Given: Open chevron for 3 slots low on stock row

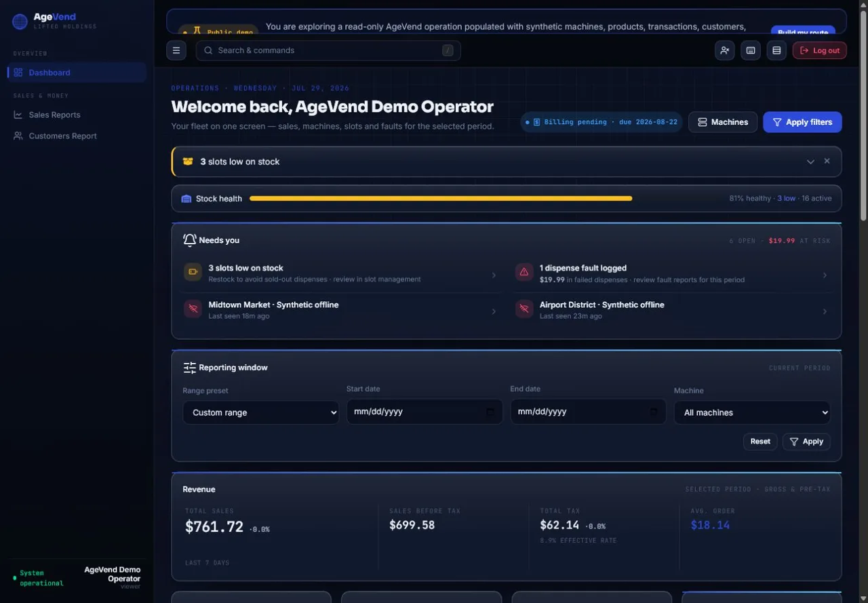Looking at the screenshot, I should (x=494, y=275).
